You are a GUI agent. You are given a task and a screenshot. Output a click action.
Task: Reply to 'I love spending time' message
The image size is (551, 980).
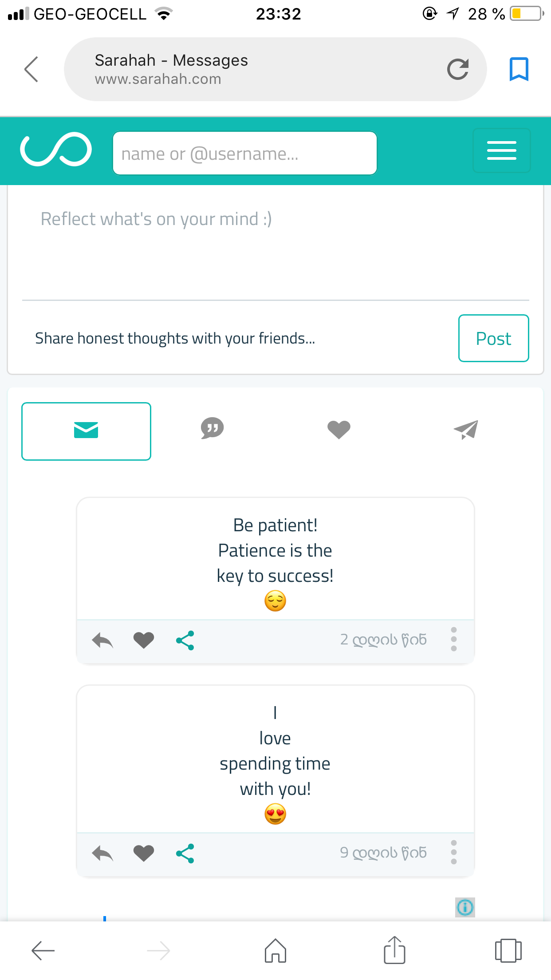pos(102,853)
